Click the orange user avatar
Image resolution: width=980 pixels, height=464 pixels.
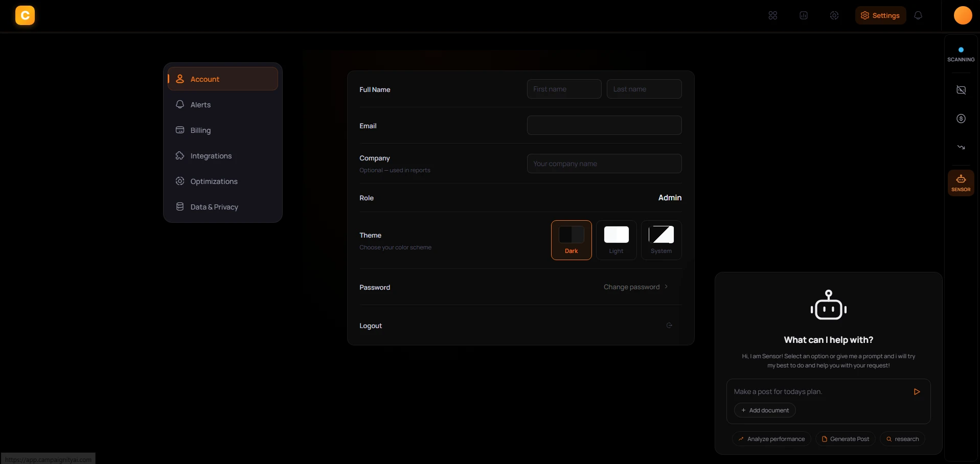point(963,15)
